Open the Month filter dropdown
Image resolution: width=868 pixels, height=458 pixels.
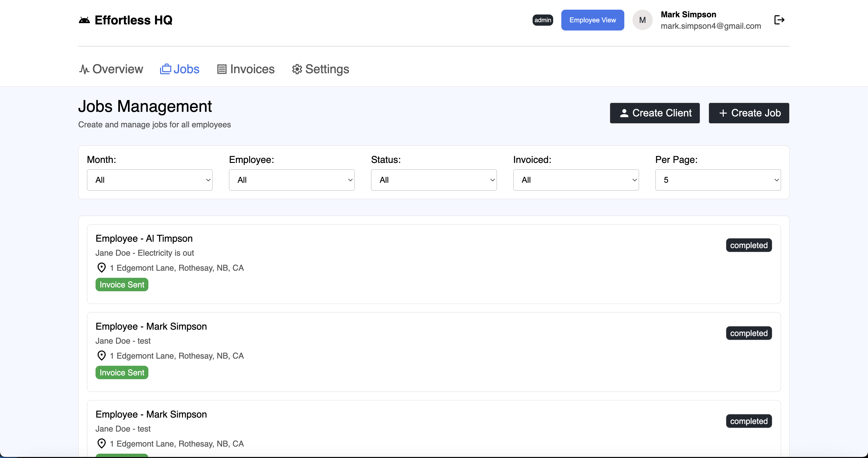[150, 180]
